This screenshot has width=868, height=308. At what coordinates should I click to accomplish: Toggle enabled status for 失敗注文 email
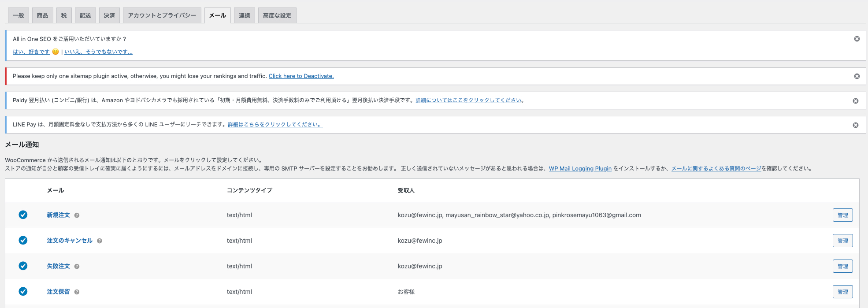click(x=23, y=266)
